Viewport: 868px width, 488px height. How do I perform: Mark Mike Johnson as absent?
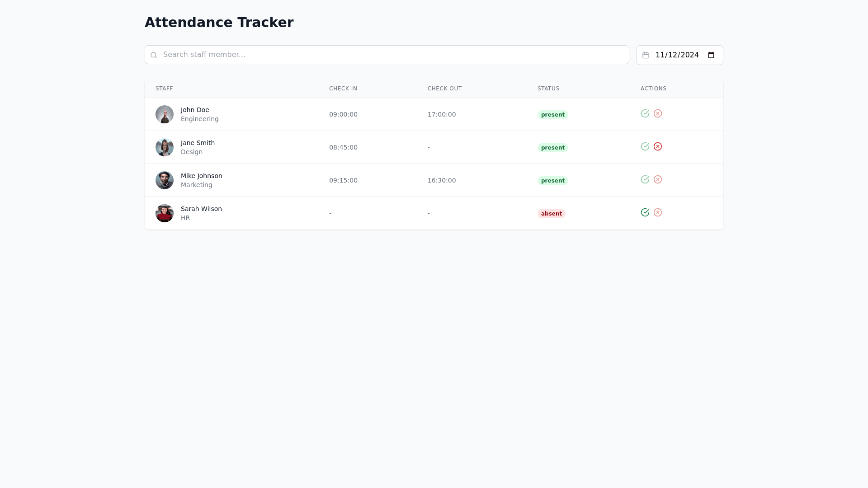pos(658,179)
